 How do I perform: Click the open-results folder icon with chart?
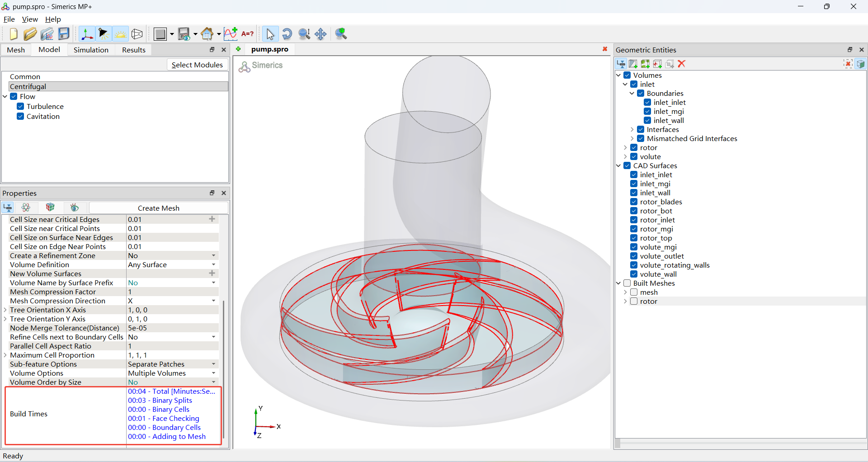coord(47,34)
